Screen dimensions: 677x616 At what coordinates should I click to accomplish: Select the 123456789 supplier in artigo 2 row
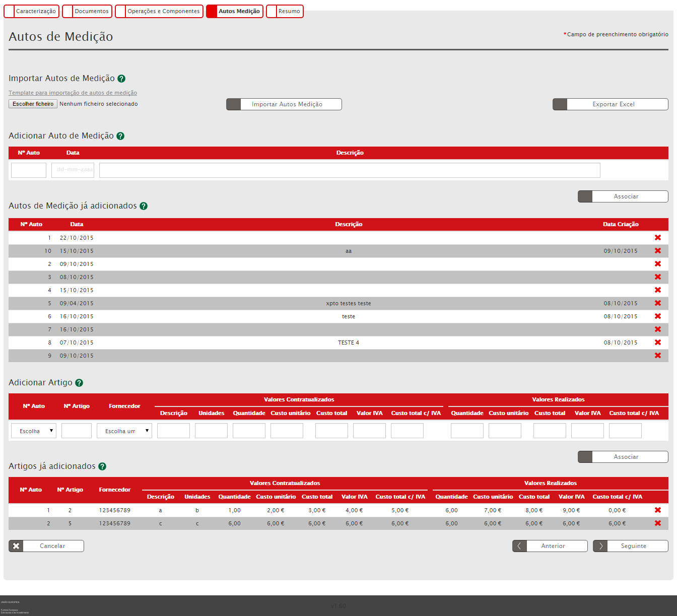click(114, 510)
